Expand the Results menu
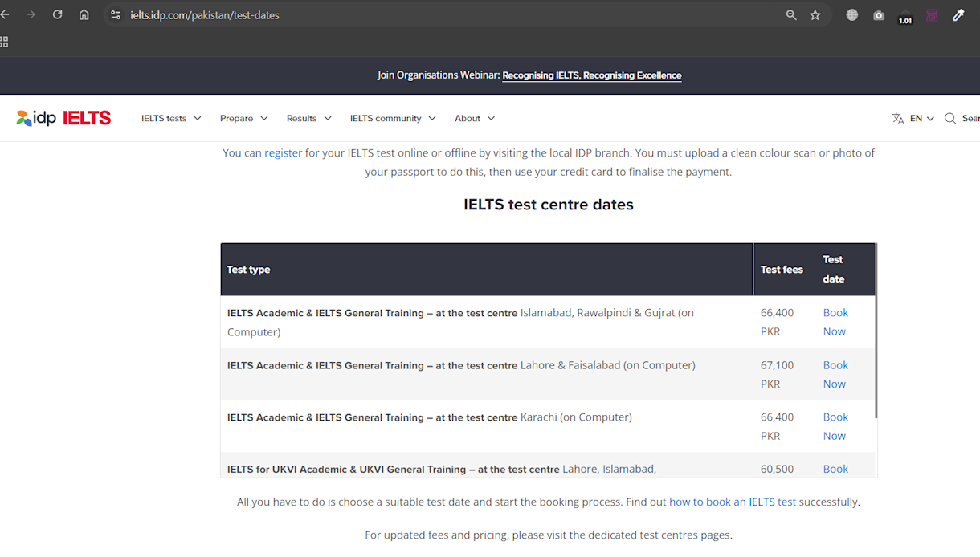 309,118
